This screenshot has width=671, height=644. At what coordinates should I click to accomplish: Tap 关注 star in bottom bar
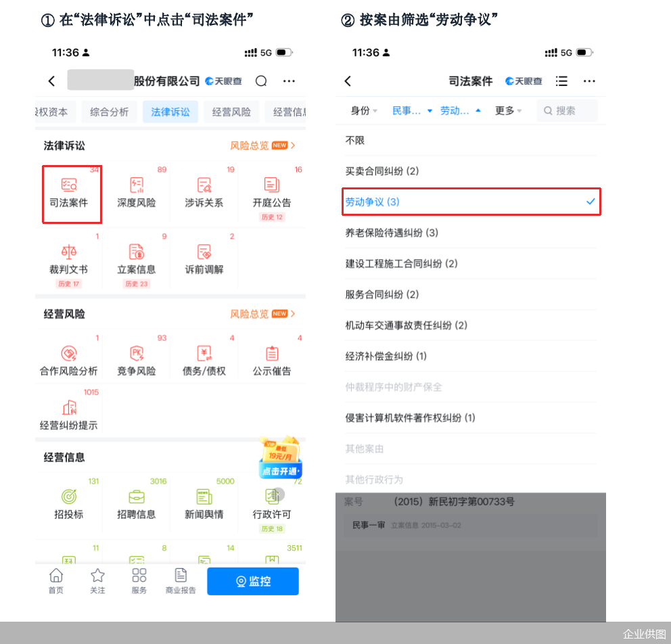pos(97,580)
